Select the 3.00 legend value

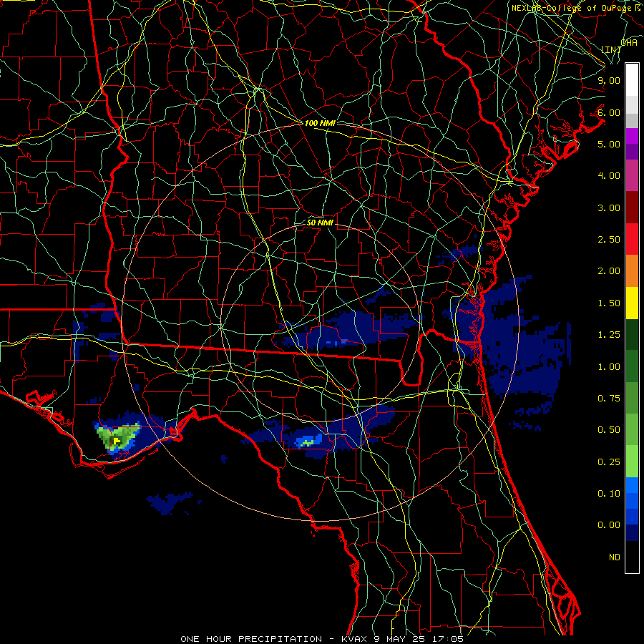click(609, 208)
